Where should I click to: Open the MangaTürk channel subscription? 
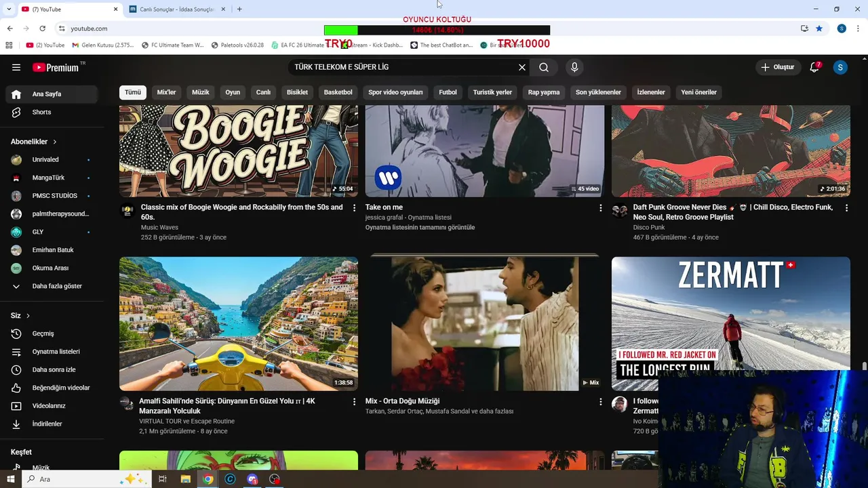pos(52,178)
